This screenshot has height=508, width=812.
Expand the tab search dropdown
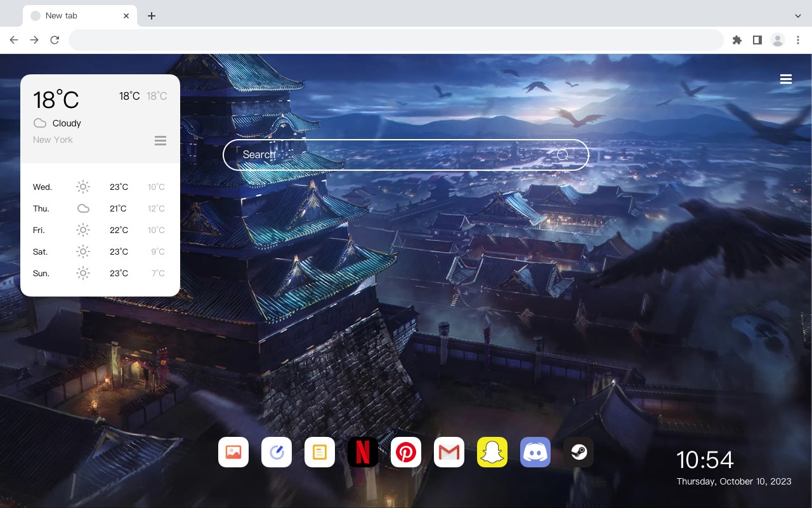798,16
